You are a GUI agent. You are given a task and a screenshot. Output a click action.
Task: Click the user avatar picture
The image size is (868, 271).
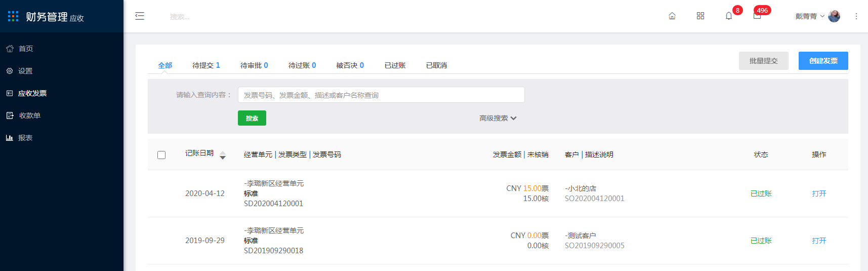[834, 16]
